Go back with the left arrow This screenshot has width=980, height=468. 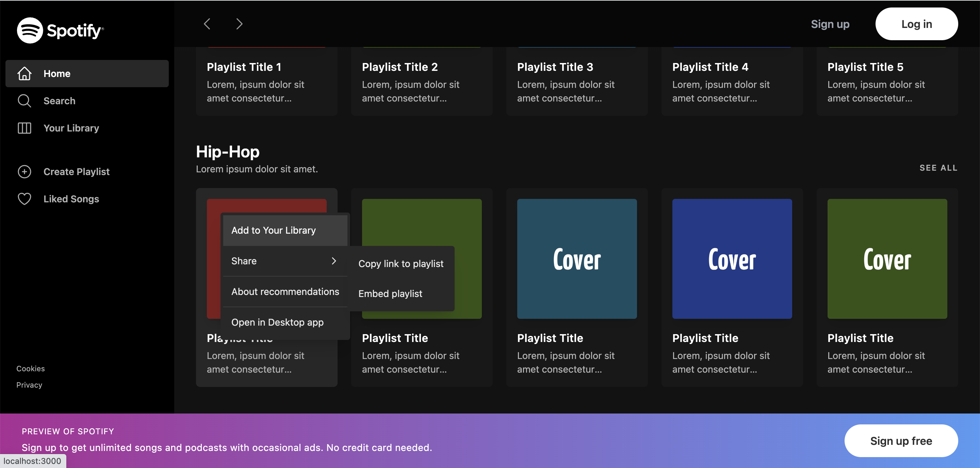[207, 24]
